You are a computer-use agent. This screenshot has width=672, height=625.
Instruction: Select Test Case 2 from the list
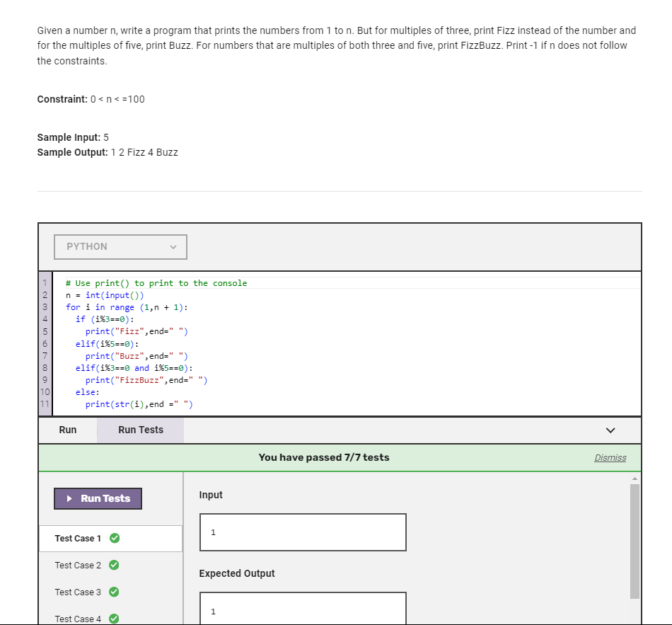click(x=78, y=565)
